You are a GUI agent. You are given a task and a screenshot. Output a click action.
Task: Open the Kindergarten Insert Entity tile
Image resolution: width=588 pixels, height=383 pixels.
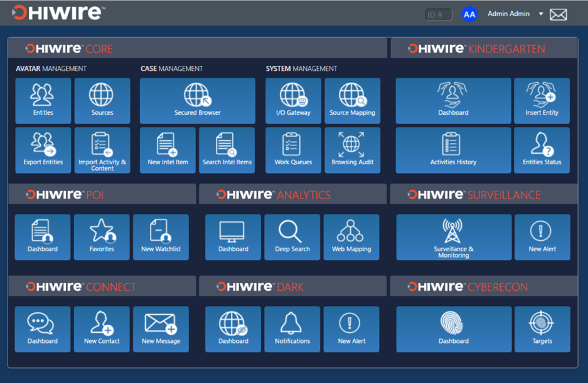click(542, 100)
